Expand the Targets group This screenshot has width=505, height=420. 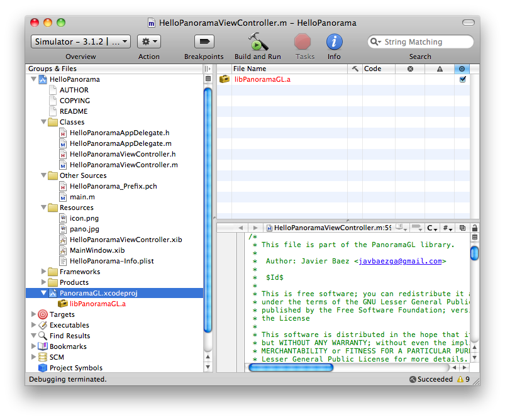click(x=33, y=314)
